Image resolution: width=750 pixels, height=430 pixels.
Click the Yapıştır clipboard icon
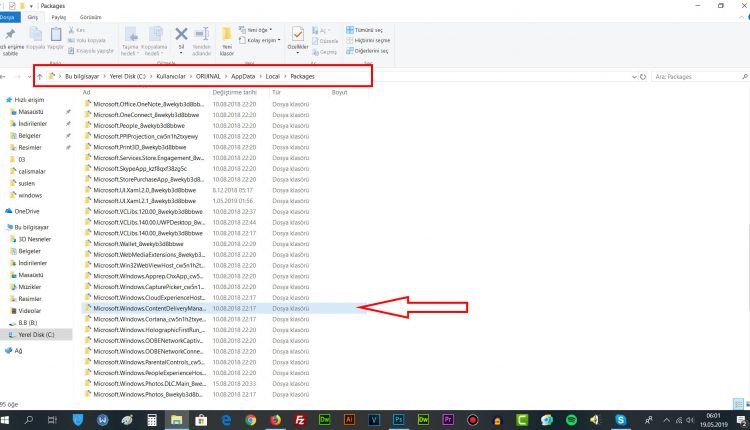click(56, 34)
